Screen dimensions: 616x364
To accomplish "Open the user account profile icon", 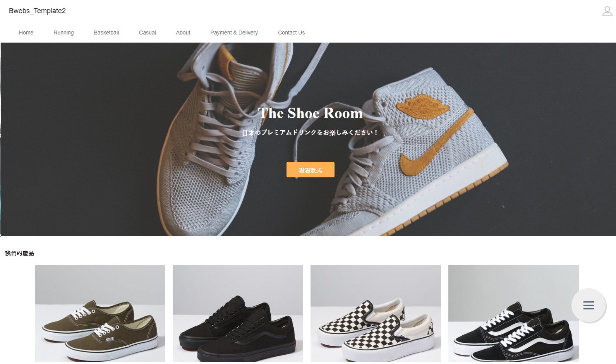I will pyautogui.click(x=607, y=11).
